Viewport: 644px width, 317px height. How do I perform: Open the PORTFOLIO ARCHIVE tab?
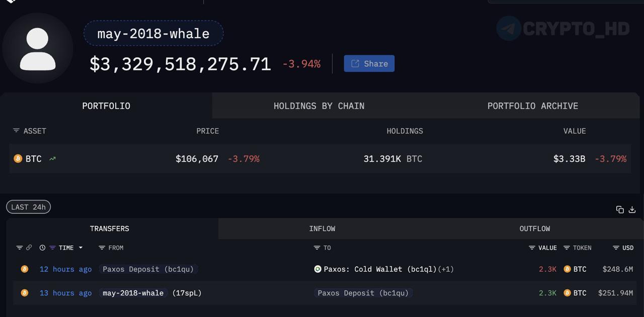pyautogui.click(x=533, y=105)
